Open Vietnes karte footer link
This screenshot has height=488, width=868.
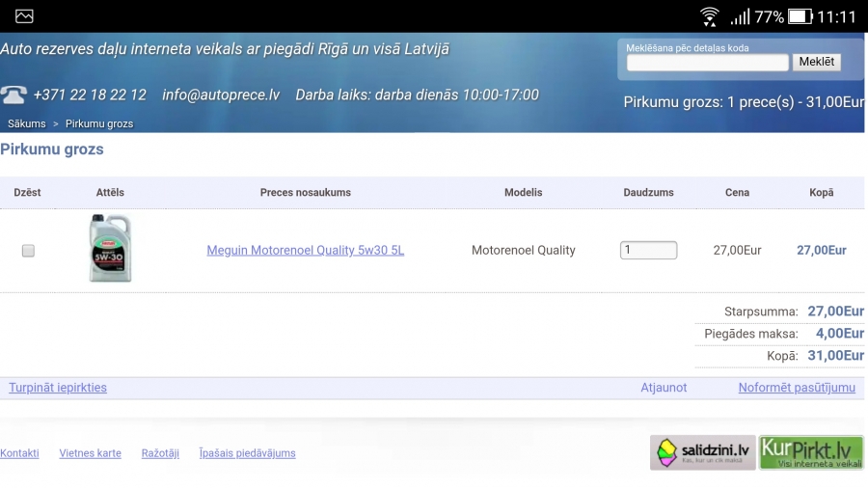click(x=91, y=453)
